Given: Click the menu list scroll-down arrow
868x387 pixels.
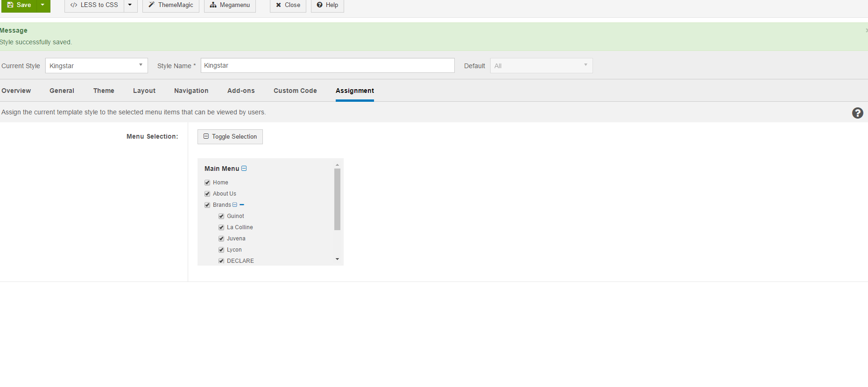Looking at the screenshot, I should tap(337, 259).
